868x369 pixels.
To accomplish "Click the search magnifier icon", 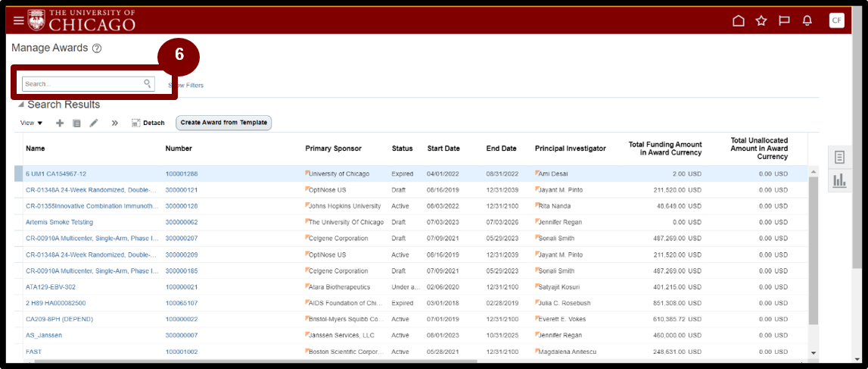I will [x=148, y=83].
